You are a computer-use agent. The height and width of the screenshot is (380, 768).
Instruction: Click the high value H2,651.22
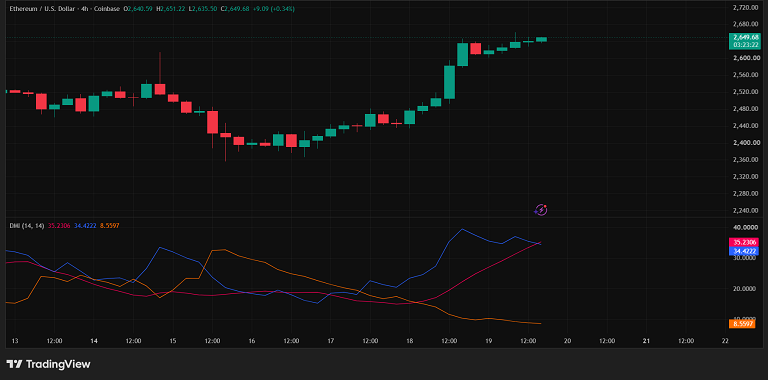click(171, 8)
